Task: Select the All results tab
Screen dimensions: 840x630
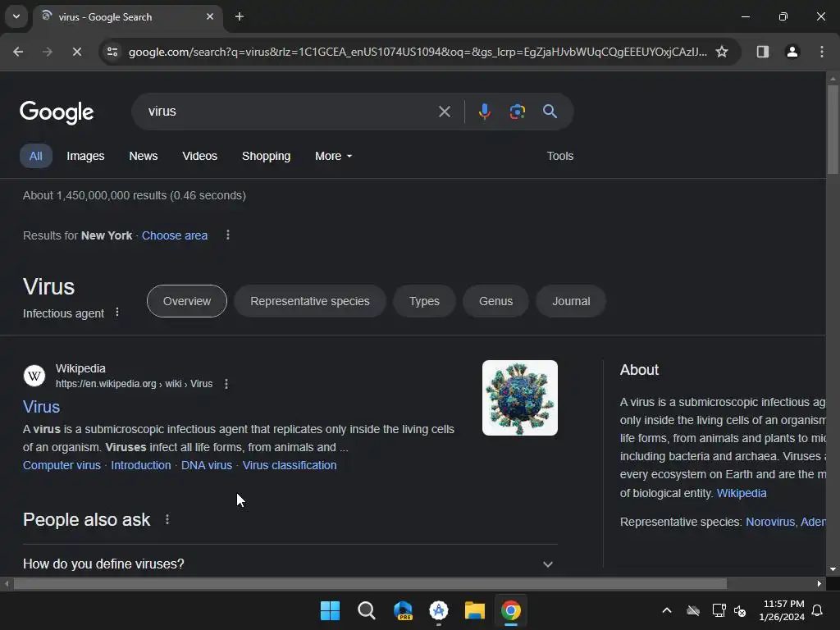Action: click(x=36, y=156)
